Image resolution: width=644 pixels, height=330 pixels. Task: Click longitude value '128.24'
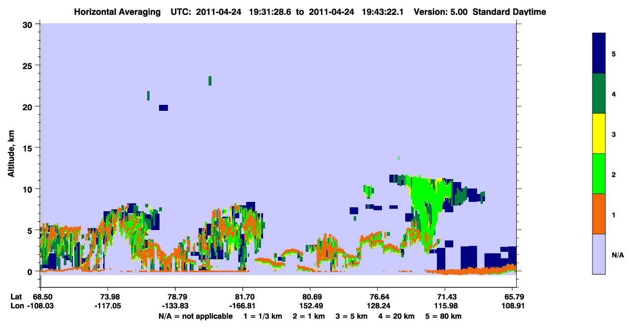pyautogui.click(x=378, y=306)
